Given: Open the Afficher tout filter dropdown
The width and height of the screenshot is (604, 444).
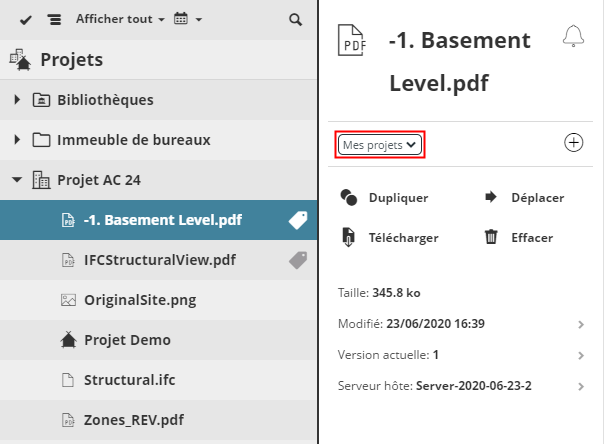Looking at the screenshot, I should (120, 19).
